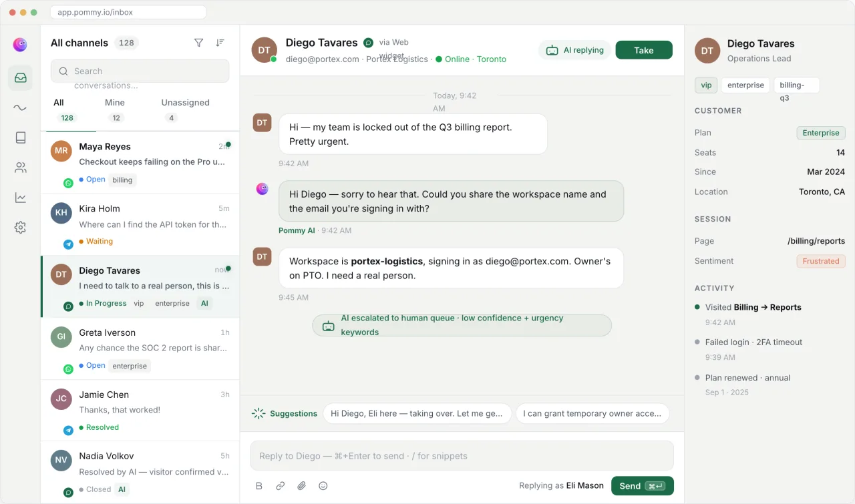Open the knowledge base book icon
855x504 pixels.
coord(20,138)
